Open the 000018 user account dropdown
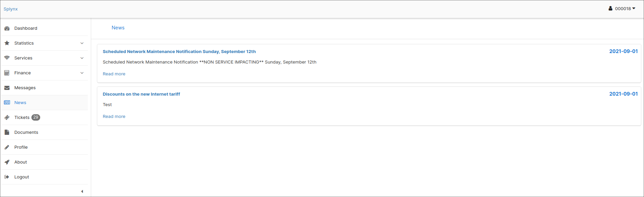 622,9
